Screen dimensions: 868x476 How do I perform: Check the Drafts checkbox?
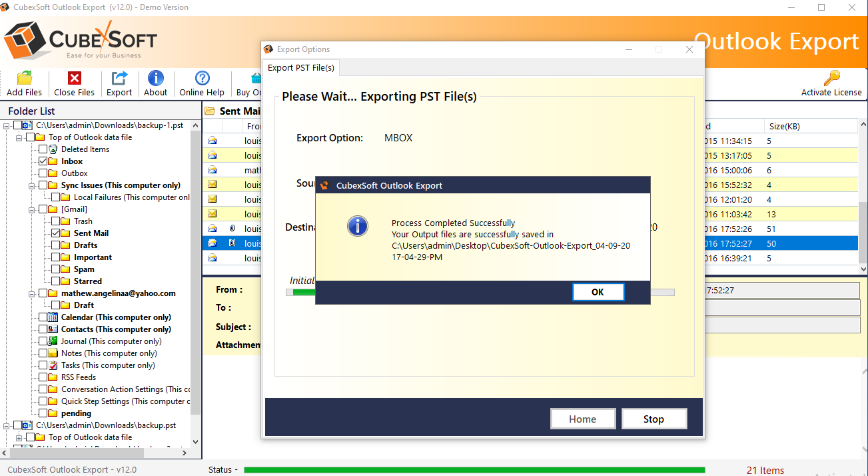[x=56, y=245]
